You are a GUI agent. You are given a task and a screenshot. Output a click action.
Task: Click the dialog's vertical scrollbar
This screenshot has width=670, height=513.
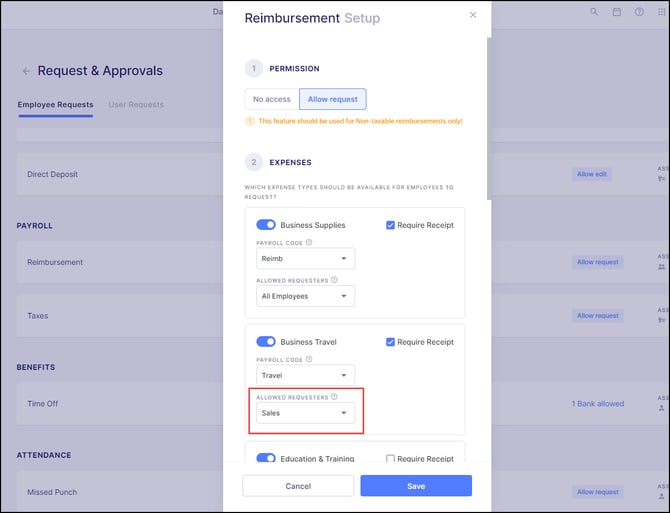[x=489, y=118]
